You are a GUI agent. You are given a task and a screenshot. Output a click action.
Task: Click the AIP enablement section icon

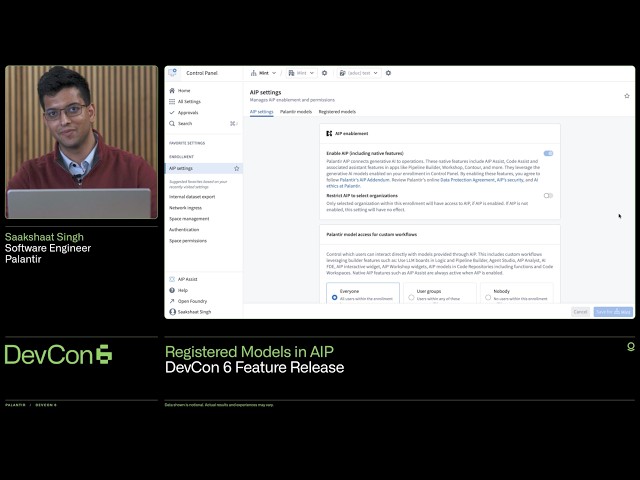[329, 133]
